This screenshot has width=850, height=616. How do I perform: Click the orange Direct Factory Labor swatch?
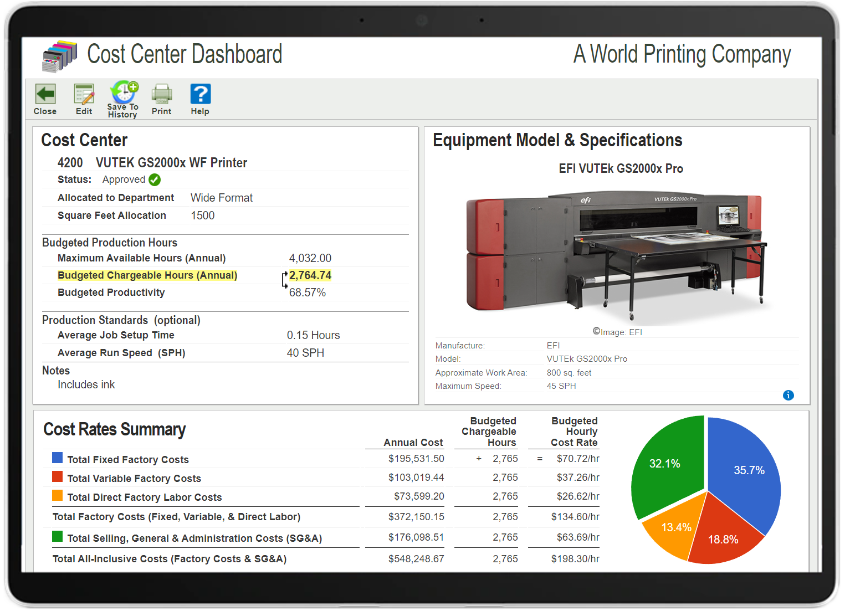(x=57, y=495)
